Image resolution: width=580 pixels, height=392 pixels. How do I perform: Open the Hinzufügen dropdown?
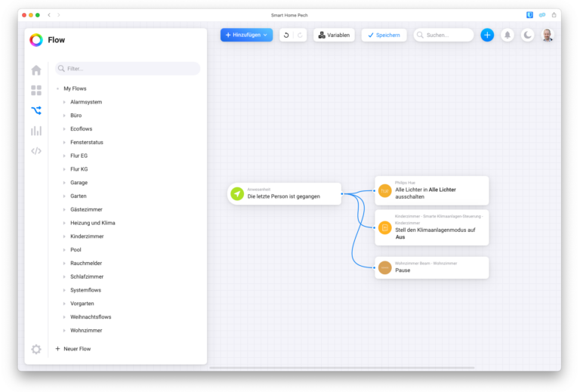pyautogui.click(x=246, y=35)
